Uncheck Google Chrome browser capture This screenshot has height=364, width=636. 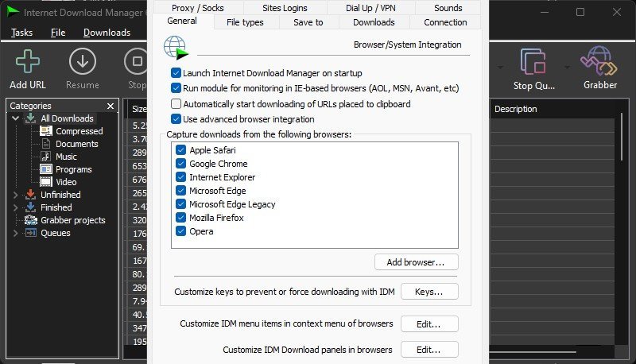coord(181,164)
